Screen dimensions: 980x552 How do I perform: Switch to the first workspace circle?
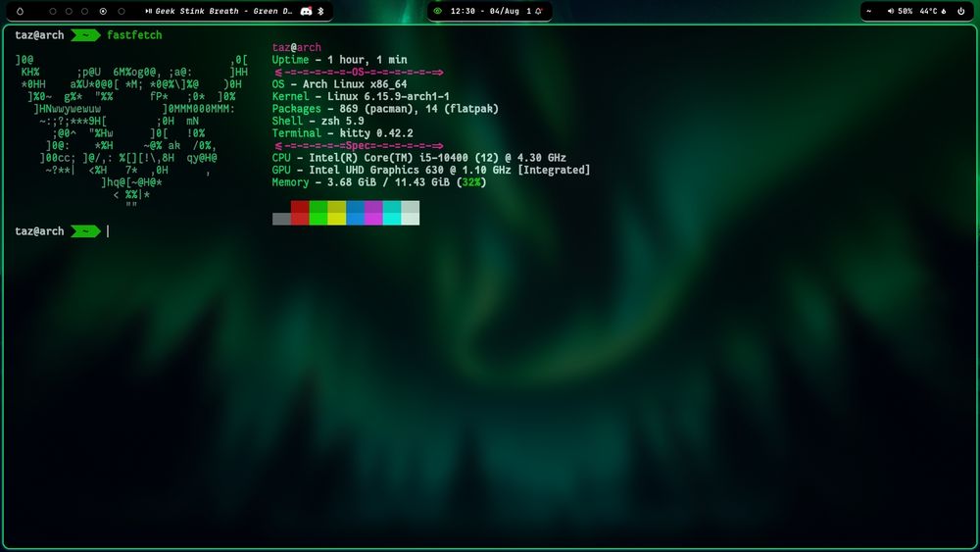[53, 11]
